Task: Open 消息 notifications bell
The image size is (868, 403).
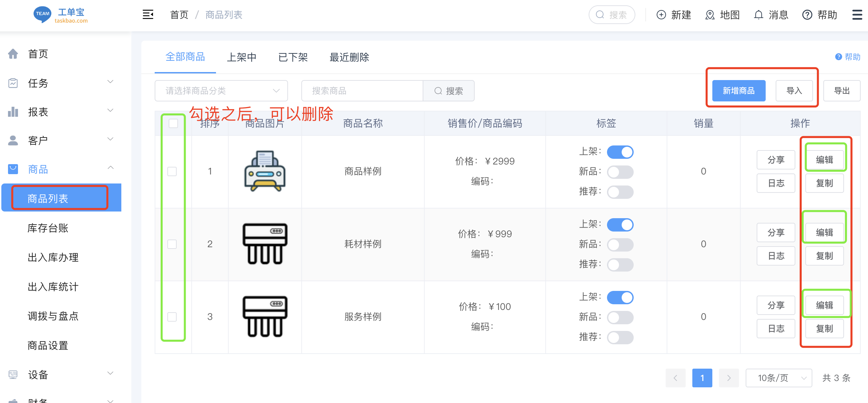Action: (758, 15)
